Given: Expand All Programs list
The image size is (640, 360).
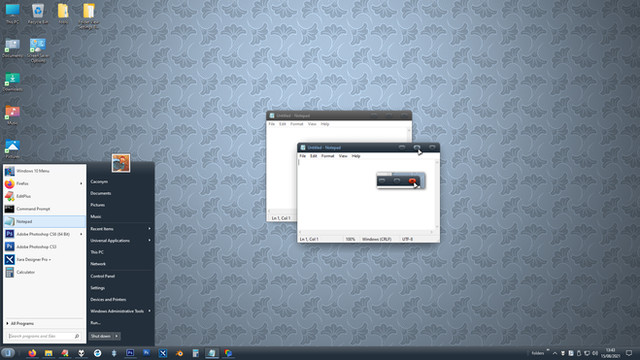Looking at the screenshot, I should pyautogui.click(x=22, y=323).
